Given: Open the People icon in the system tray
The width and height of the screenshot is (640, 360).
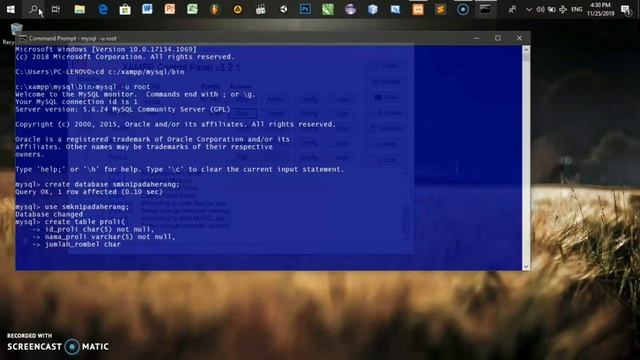Looking at the screenshot, I should (x=512, y=9).
